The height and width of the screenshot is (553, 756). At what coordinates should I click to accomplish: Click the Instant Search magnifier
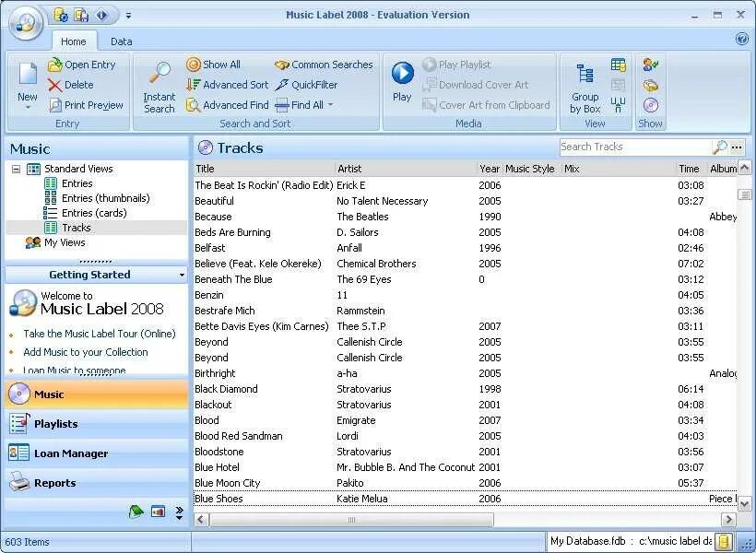pyautogui.click(x=159, y=72)
